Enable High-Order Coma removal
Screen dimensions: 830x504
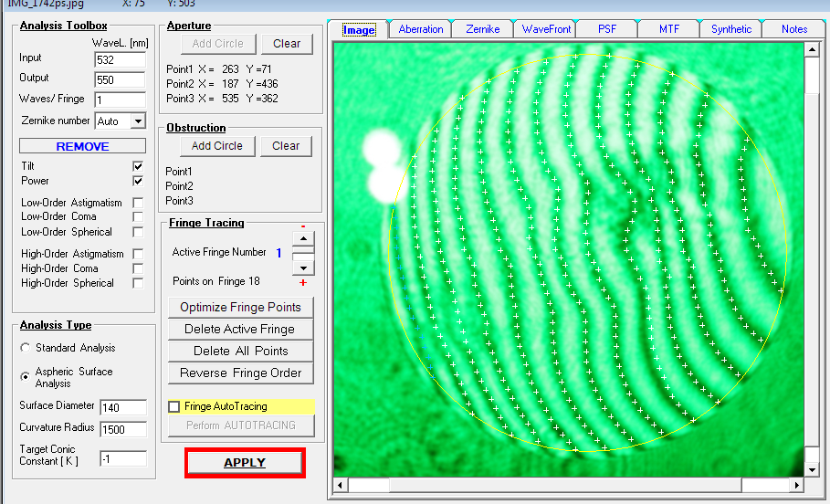[138, 268]
